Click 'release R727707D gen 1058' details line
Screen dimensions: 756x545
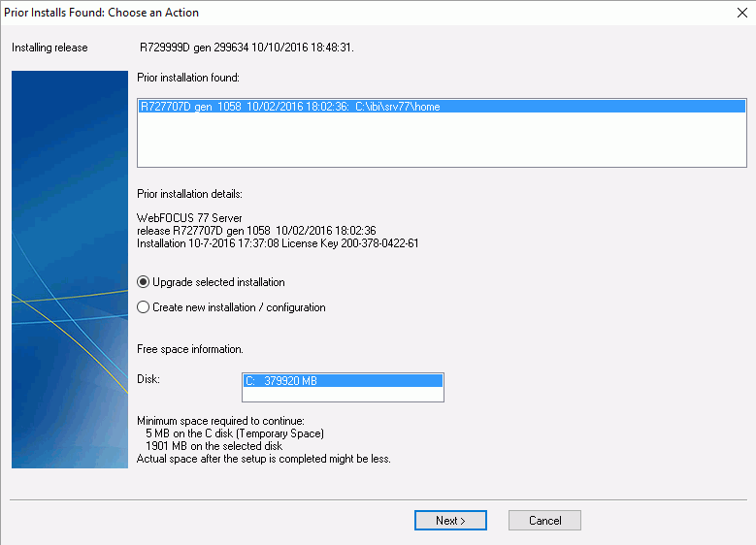pyautogui.click(x=256, y=231)
